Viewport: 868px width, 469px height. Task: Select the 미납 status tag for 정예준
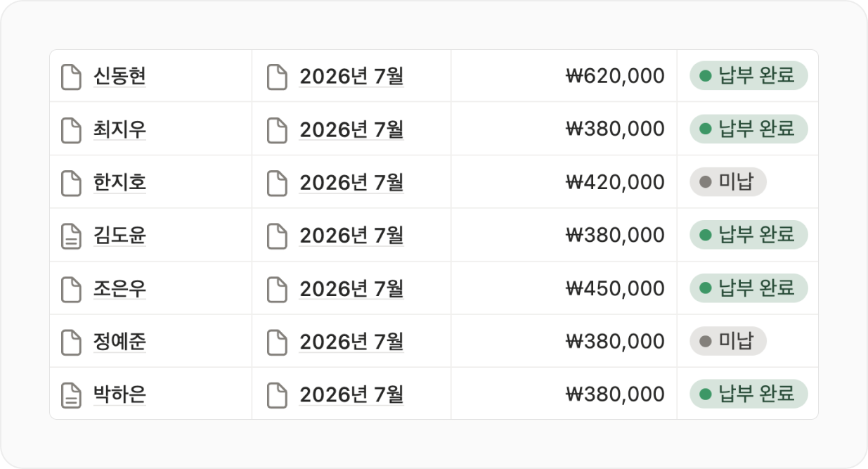click(x=727, y=342)
